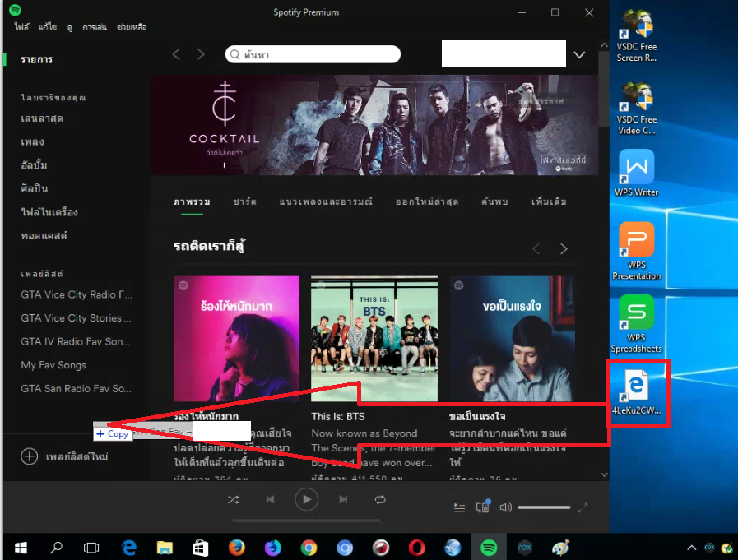Click the This Is: BTS title link
This screenshot has height=560, width=738.
338,416
